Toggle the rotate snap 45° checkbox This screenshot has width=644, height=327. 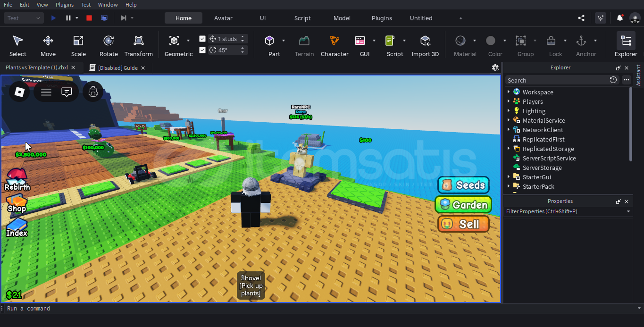pos(202,50)
